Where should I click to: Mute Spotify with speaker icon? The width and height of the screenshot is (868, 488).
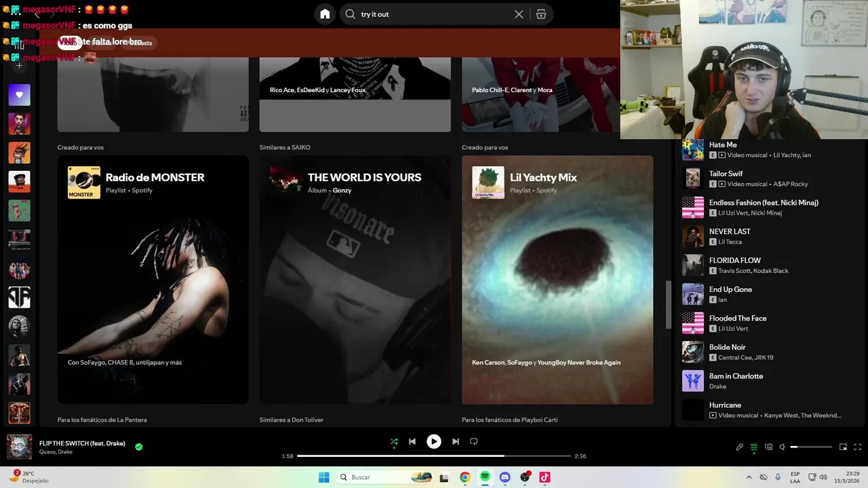[782, 447]
